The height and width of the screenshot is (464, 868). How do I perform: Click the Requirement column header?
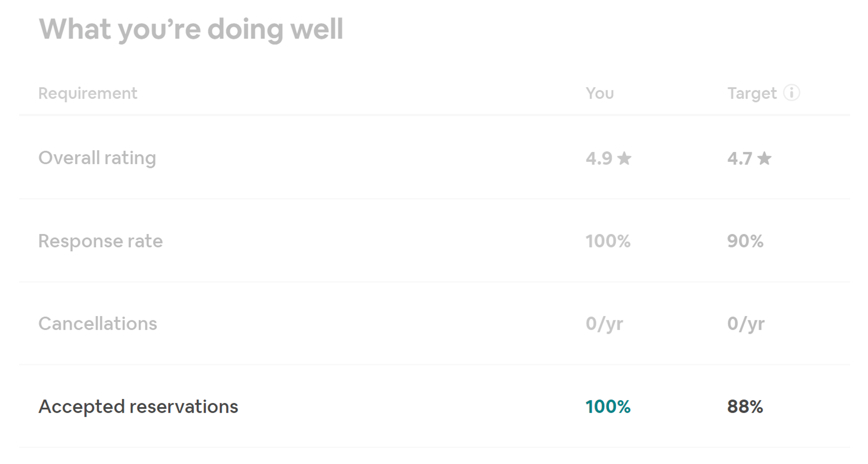[88, 93]
